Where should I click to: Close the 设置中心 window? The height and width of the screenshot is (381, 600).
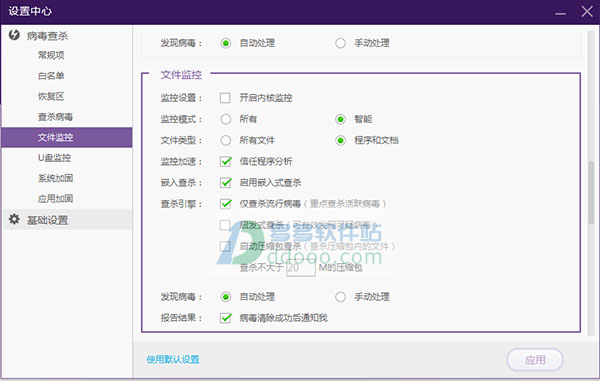tap(587, 11)
